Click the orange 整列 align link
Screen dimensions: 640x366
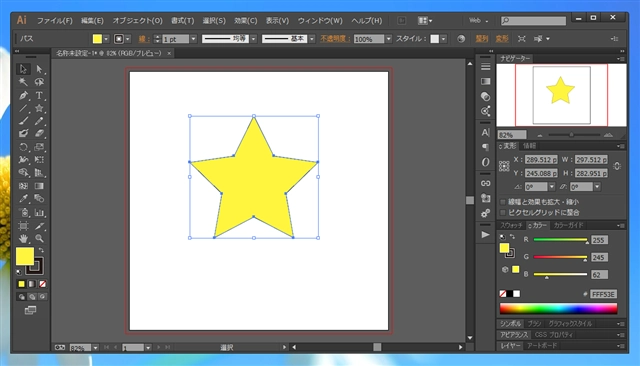(x=482, y=39)
